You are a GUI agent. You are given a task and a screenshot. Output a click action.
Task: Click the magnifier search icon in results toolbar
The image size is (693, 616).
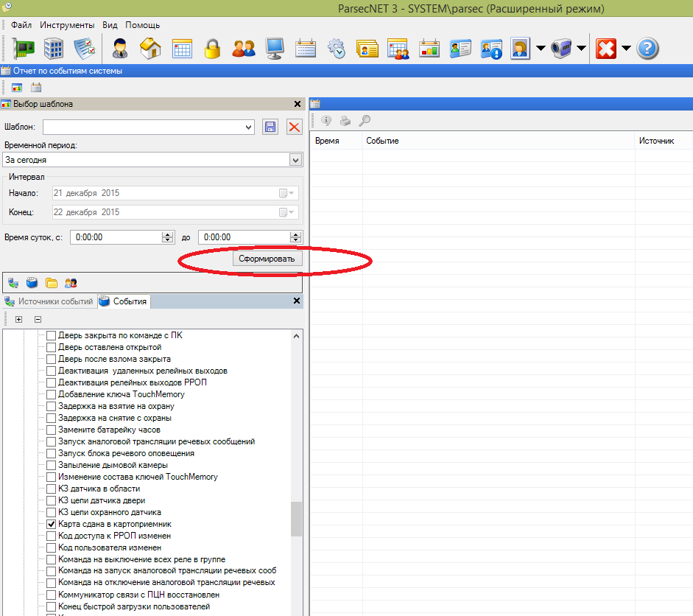(x=365, y=120)
